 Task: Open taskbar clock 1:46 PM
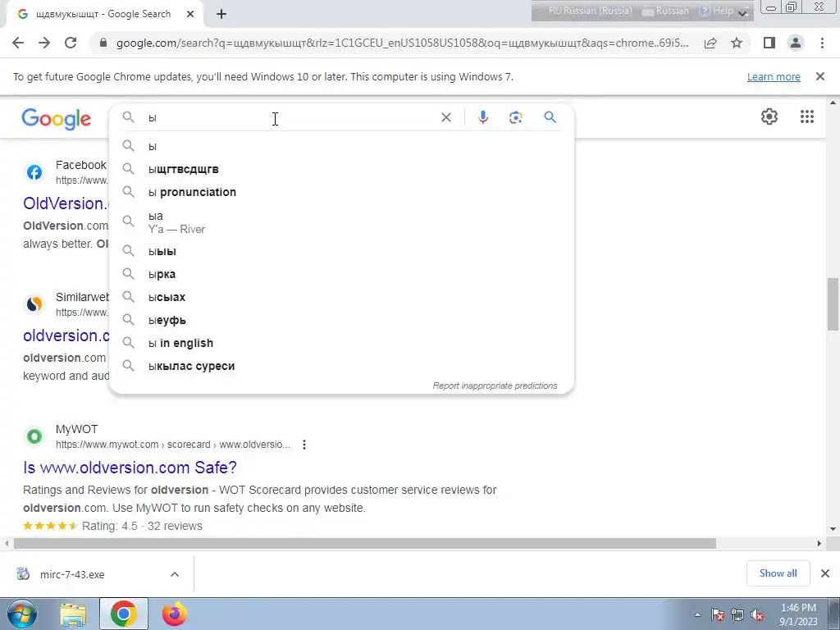(x=798, y=614)
